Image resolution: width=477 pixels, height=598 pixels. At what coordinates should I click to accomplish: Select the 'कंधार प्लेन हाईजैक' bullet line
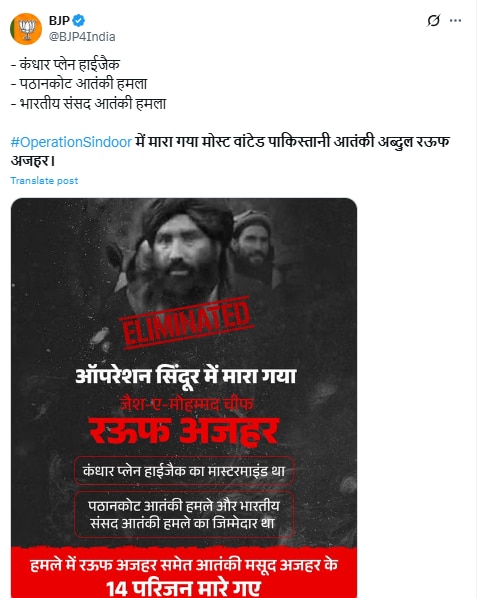(x=65, y=64)
